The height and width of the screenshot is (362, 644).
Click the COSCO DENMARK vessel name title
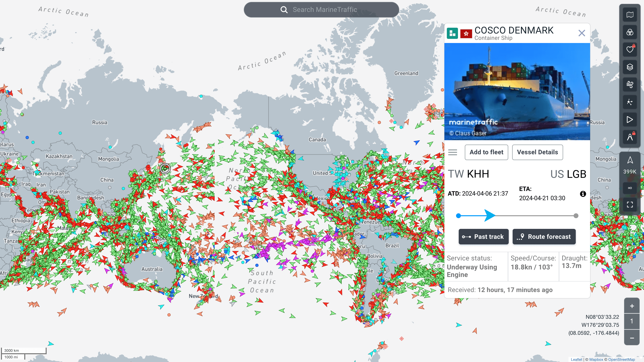[514, 30]
